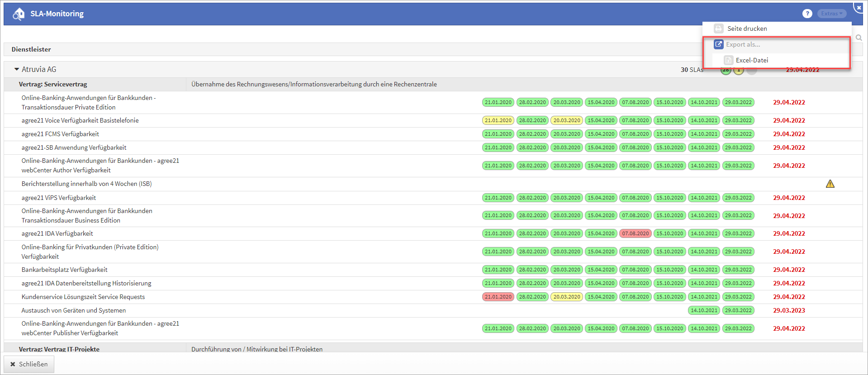Collapse the Atruvia AG provider group
The height and width of the screenshot is (375, 868).
(x=17, y=69)
